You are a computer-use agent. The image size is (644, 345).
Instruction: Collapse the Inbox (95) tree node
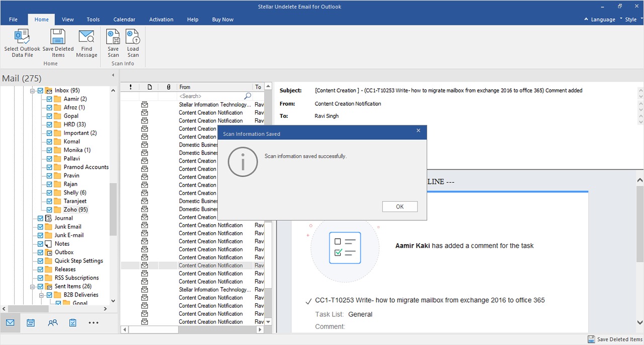click(x=33, y=91)
